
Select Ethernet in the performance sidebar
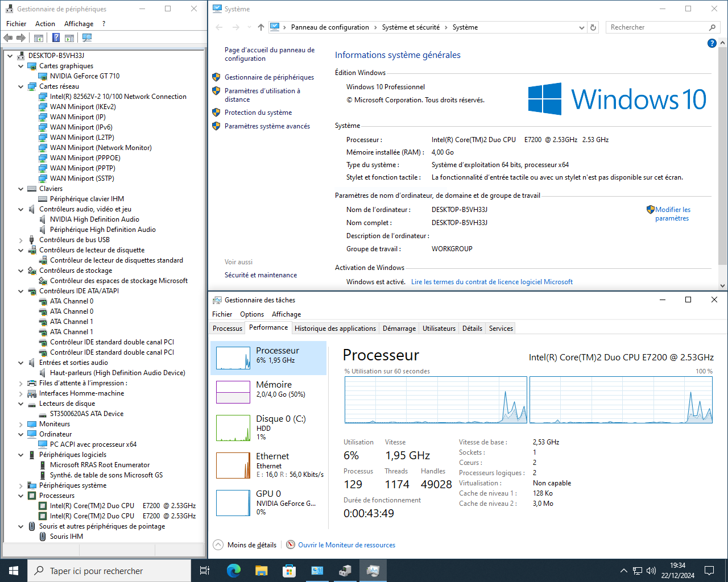click(x=268, y=465)
